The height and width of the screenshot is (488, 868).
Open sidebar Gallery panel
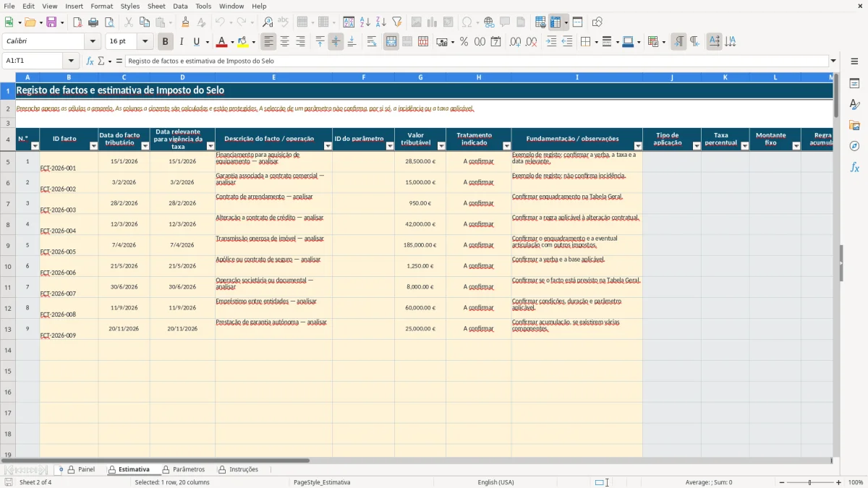[854, 125]
